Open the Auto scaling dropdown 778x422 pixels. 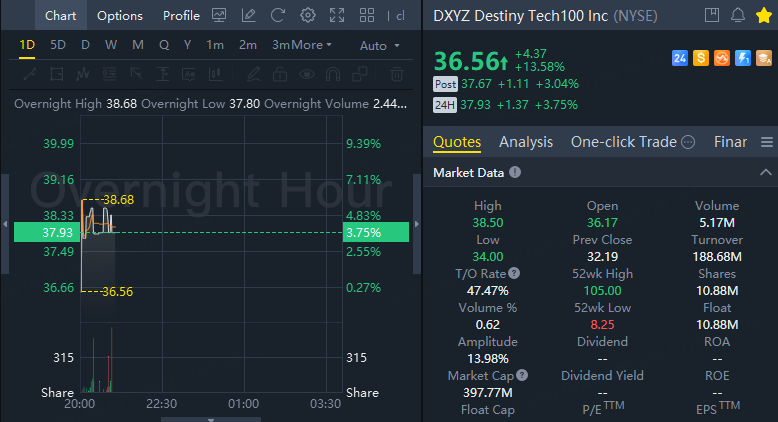tap(380, 46)
